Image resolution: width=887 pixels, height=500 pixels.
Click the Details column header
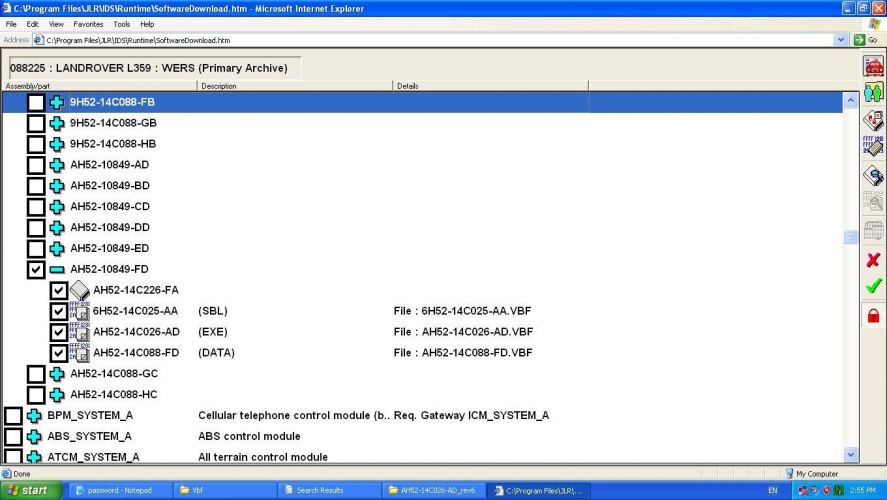[491, 86]
